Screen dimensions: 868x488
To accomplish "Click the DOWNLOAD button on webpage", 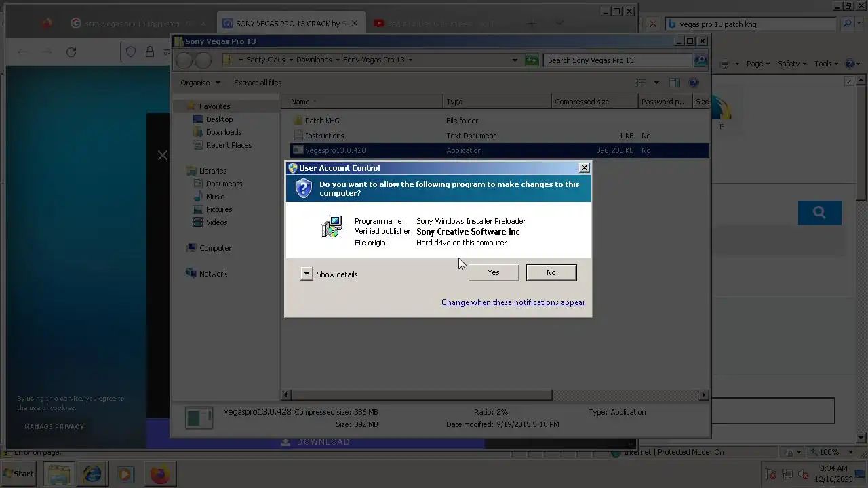I will click(315, 442).
